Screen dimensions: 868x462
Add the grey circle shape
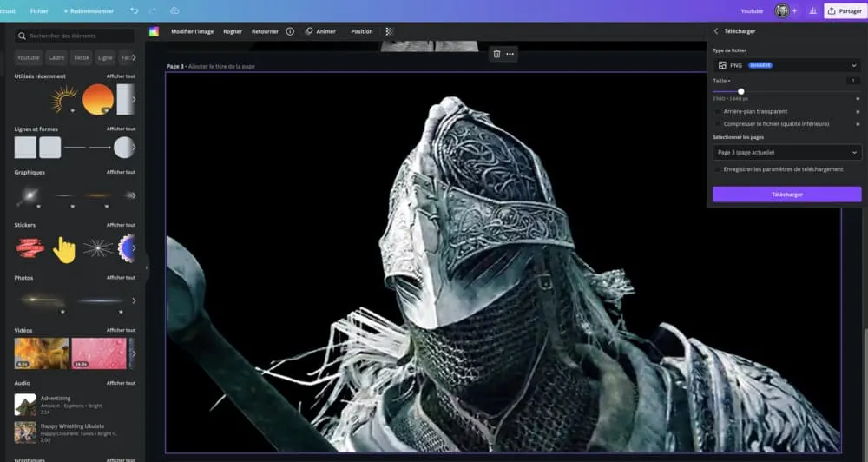pos(124,148)
